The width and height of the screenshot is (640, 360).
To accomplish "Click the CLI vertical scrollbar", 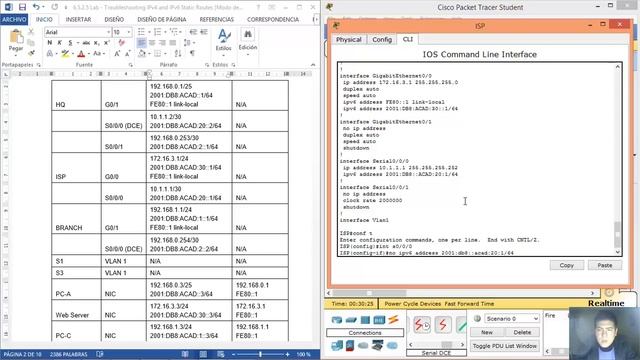I will pyautogui.click(x=618, y=160).
